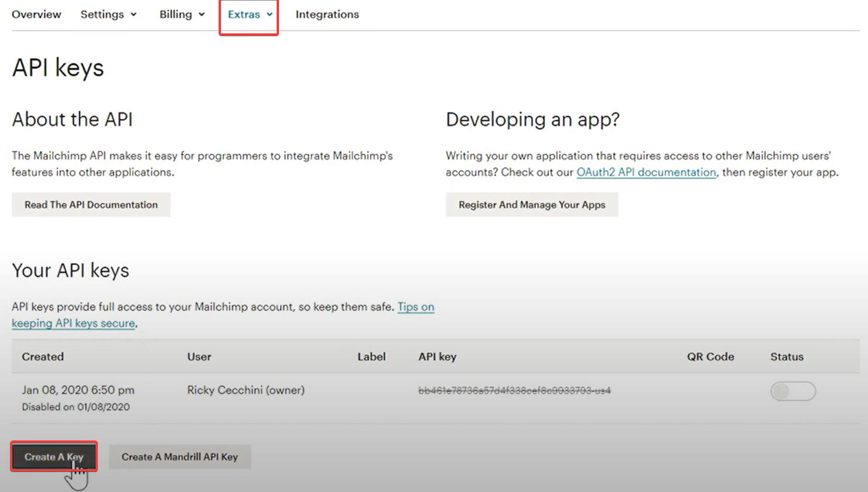This screenshot has height=492, width=868.
Task: Click Read The API Documentation button
Action: (x=91, y=204)
